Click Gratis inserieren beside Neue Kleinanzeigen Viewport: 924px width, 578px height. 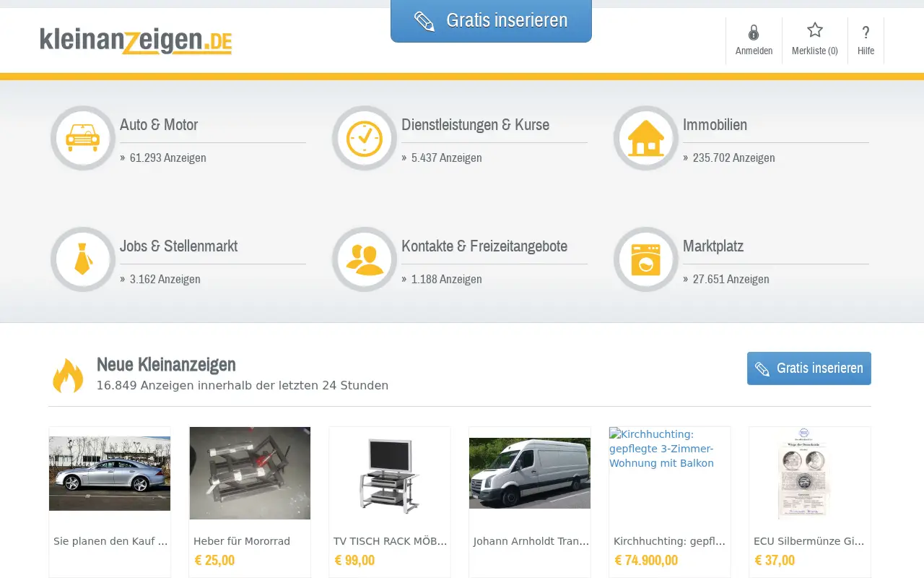tap(809, 368)
